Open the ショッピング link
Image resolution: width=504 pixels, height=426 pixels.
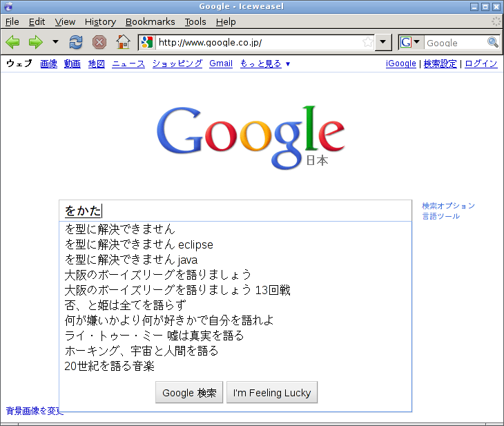click(177, 64)
